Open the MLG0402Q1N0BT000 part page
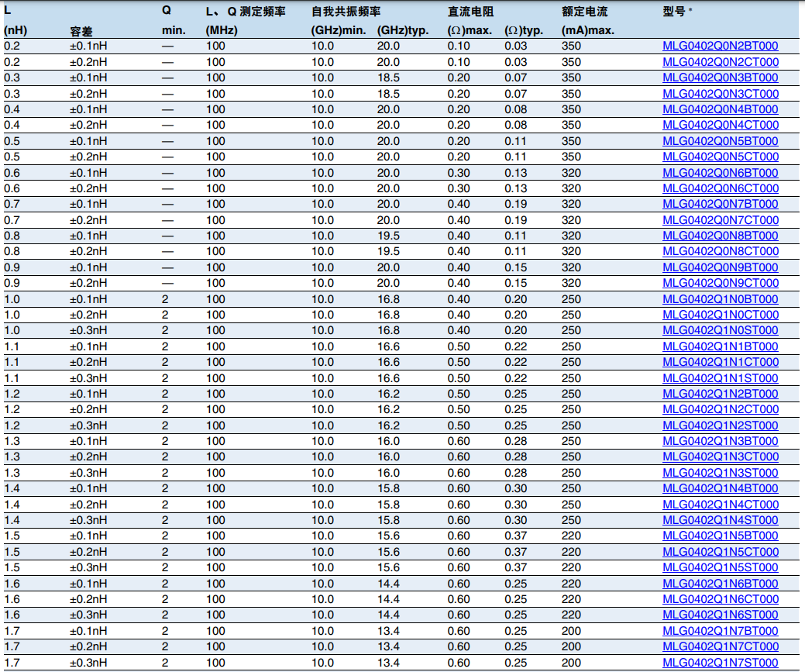The image size is (805, 672). click(x=720, y=299)
